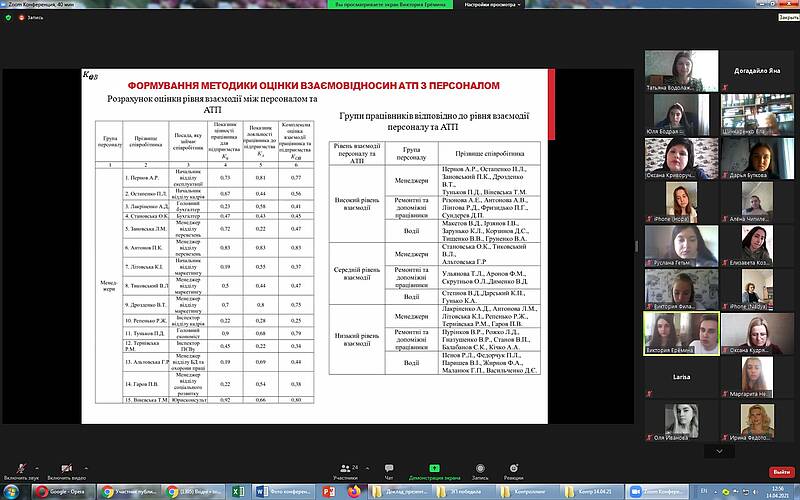Select highlighted Виктория Ерёмина speaker video

tap(681, 333)
